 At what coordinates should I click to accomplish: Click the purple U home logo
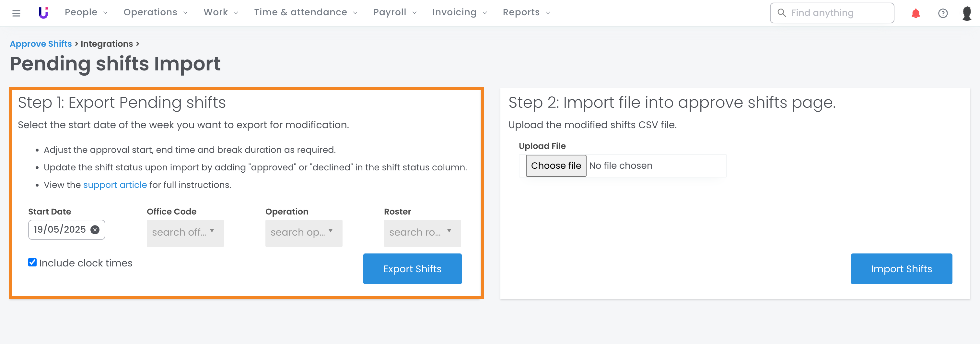tap(43, 13)
